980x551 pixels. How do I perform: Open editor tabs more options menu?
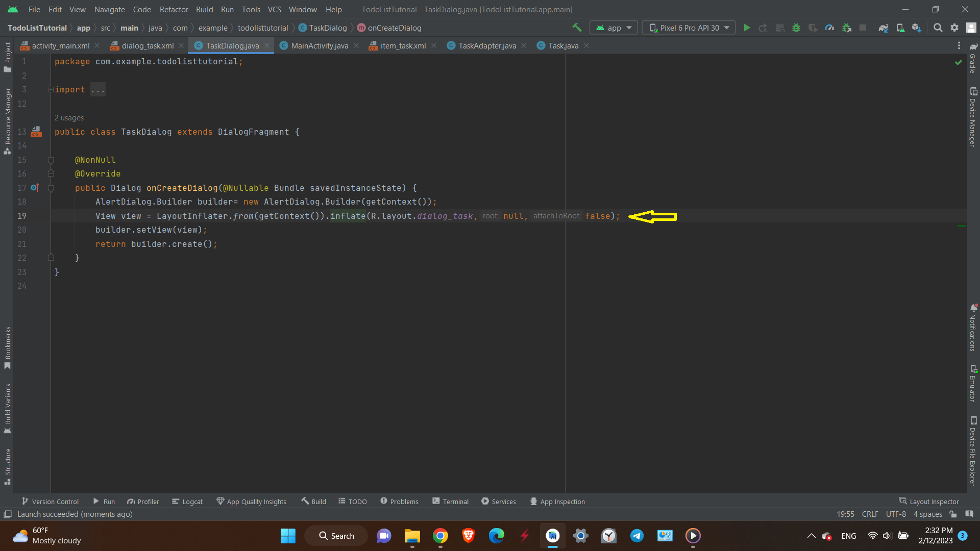coord(959,45)
